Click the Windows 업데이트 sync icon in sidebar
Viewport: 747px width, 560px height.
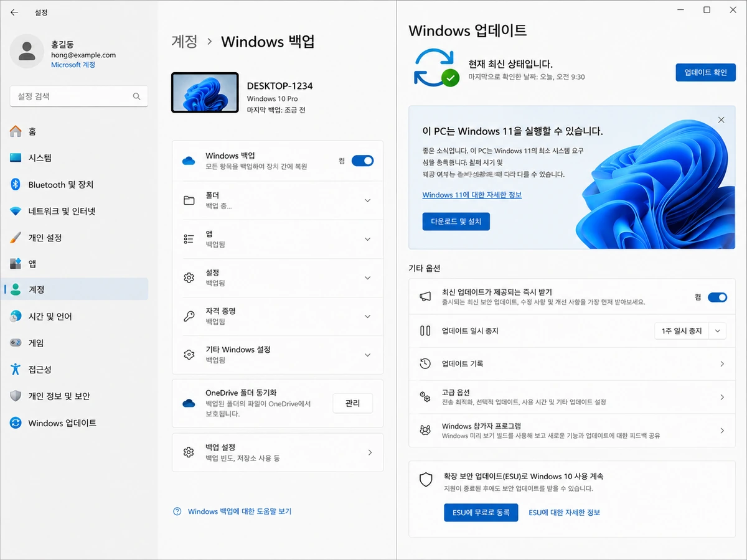click(x=16, y=423)
